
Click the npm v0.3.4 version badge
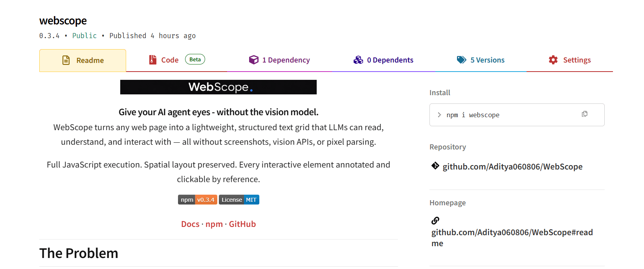pyautogui.click(x=197, y=199)
